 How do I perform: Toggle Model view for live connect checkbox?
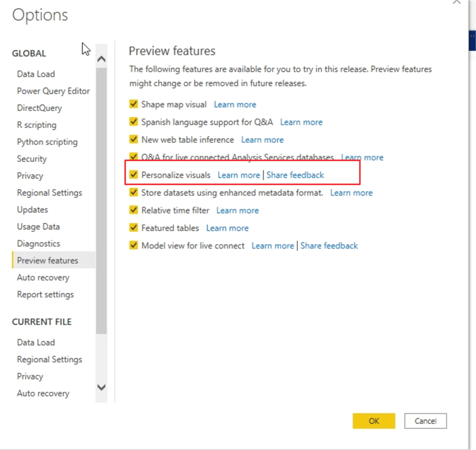click(x=133, y=245)
